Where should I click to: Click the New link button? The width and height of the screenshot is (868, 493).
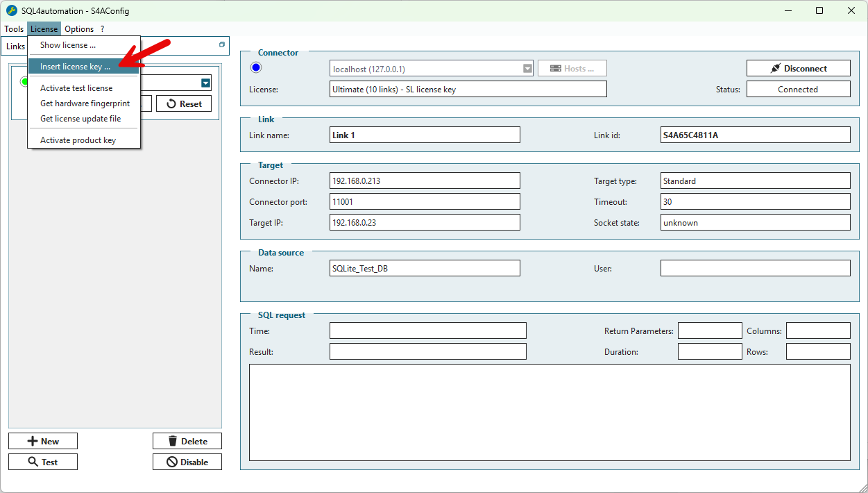[x=43, y=441]
